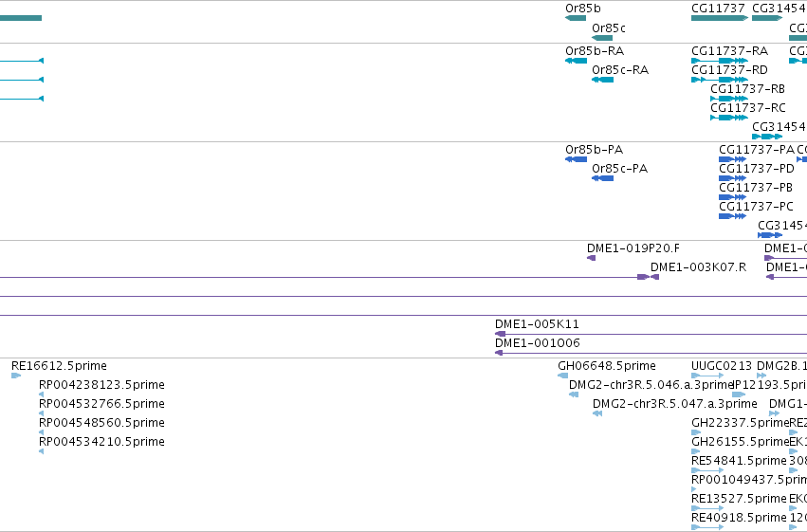Open the CG11737 gene feature label
The image size is (807, 532).
point(718,9)
